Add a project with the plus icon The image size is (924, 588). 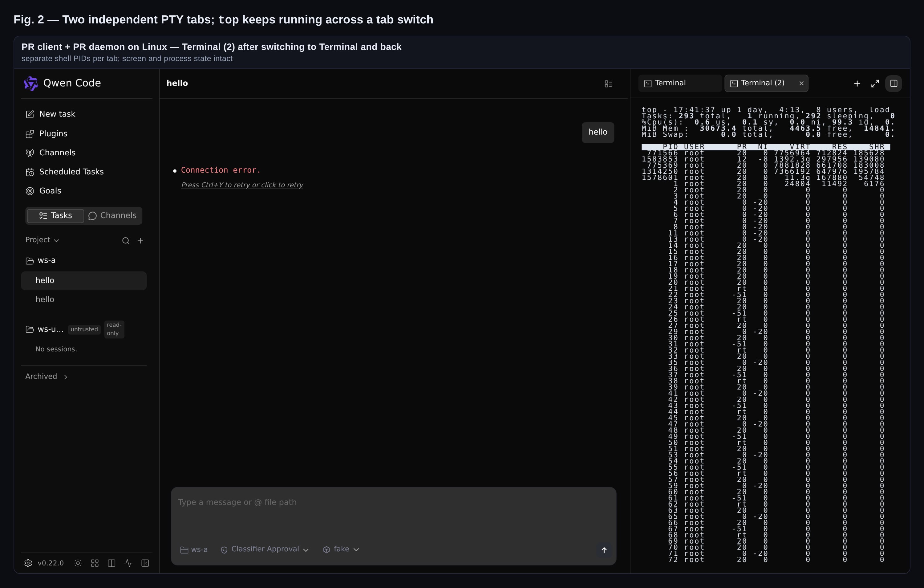click(x=140, y=241)
